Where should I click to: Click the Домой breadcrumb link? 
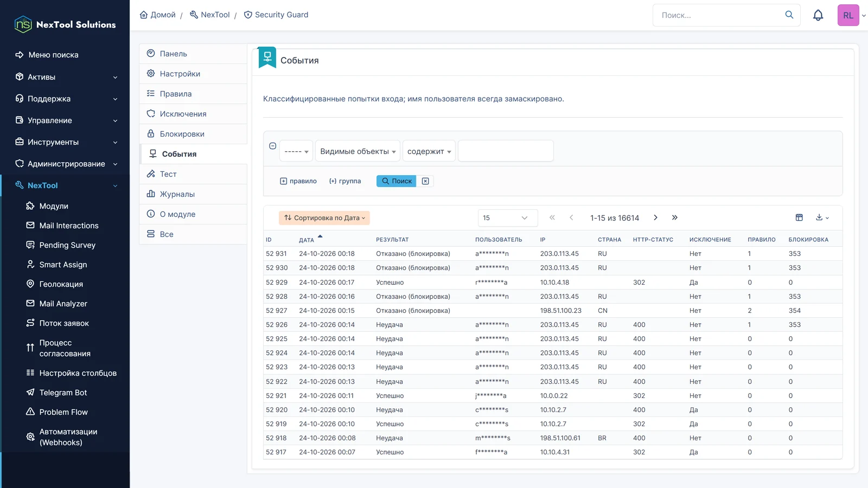click(158, 15)
